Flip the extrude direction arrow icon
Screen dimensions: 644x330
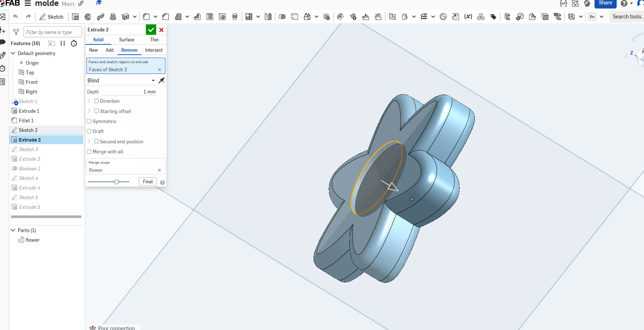[162, 80]
